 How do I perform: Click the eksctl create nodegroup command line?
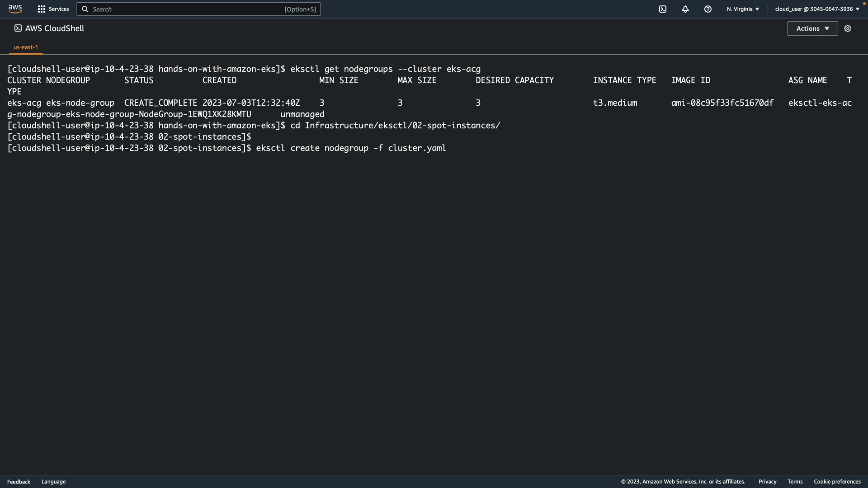(x=350, y=148)
